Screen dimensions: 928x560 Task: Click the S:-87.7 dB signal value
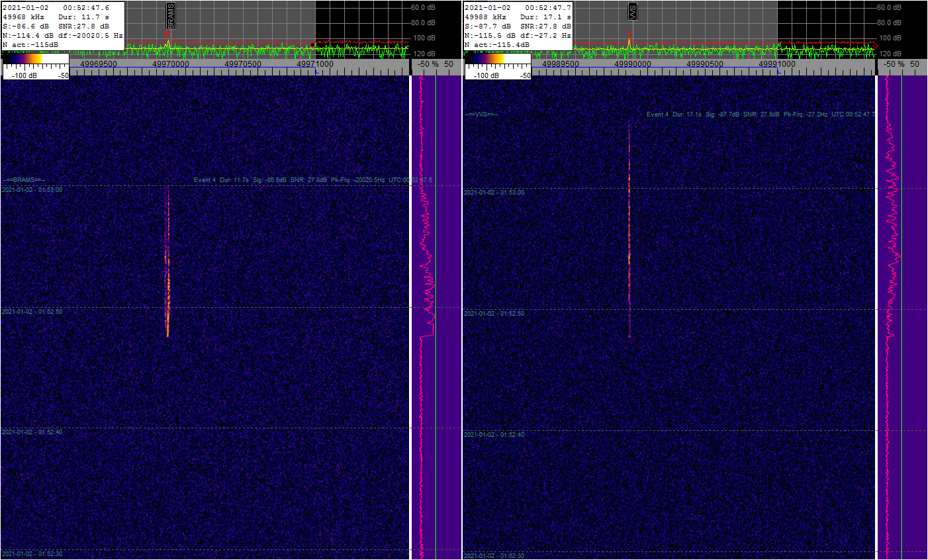click(488, 26)
